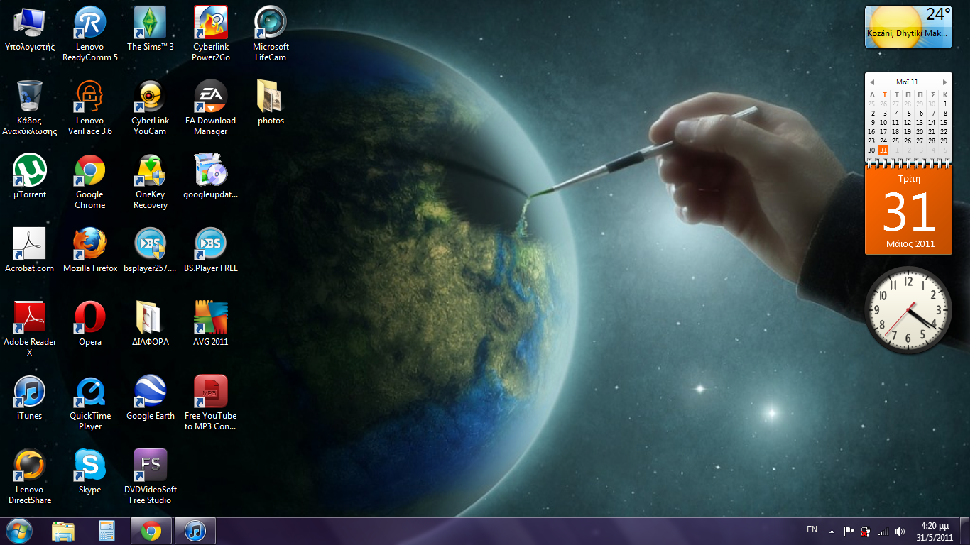This screenshot has height=545, width=980.
Task: Open the Action Center flag icon
Action: click(x=849, y=531)
